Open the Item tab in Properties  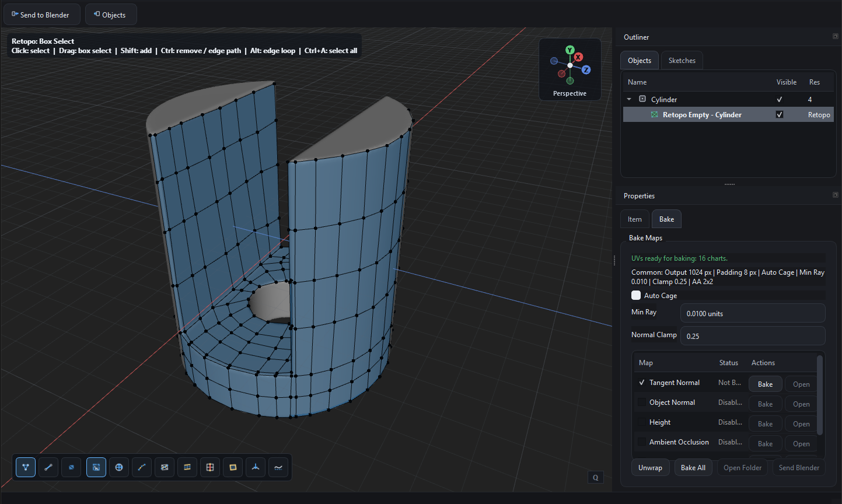635,219
